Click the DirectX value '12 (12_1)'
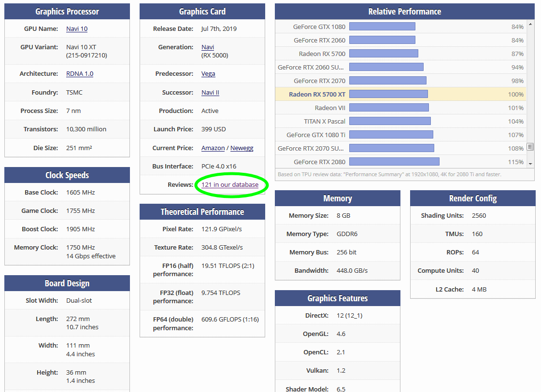 pos(350,315)
